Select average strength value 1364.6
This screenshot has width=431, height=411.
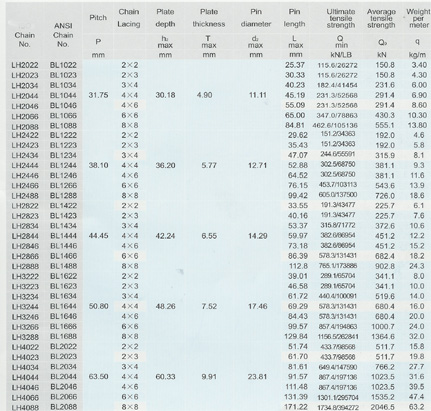383,336
